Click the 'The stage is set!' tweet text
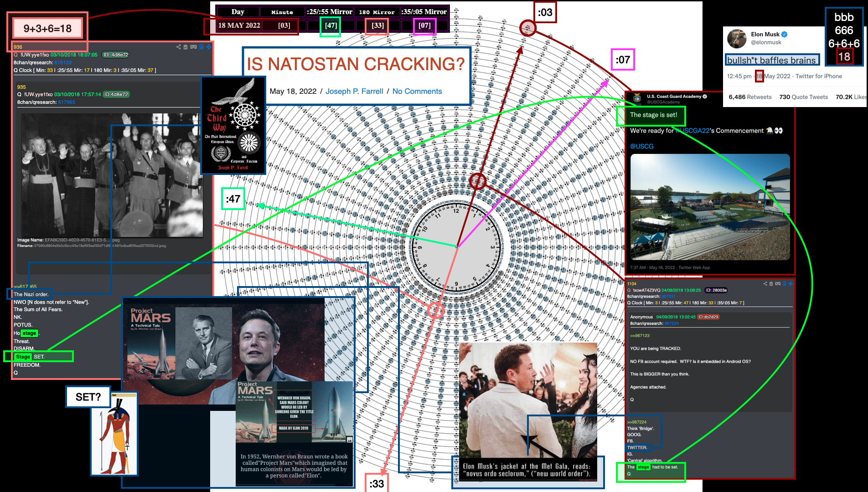This screenshot has width=868, height=492. 653,115
